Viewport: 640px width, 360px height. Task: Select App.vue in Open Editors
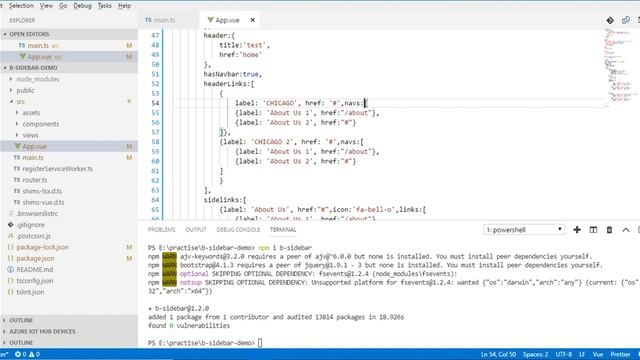coord(39,57)
